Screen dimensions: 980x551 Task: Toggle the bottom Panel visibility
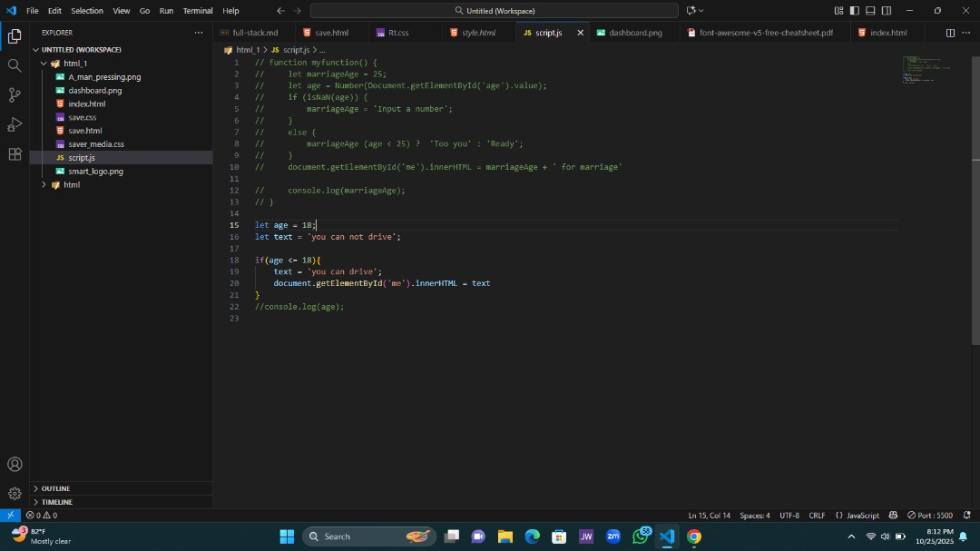click(x=870, y=11)
